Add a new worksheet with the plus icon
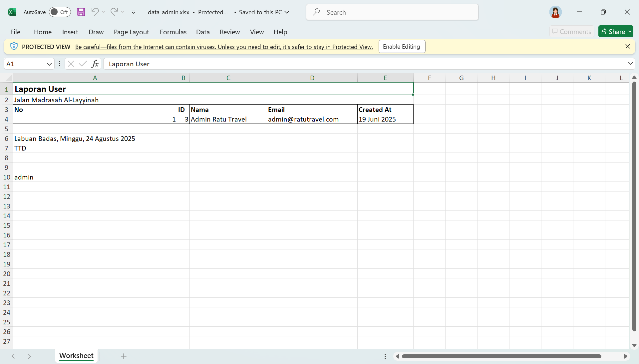This screenshot has width=639, height=364. tap(124, 356)
